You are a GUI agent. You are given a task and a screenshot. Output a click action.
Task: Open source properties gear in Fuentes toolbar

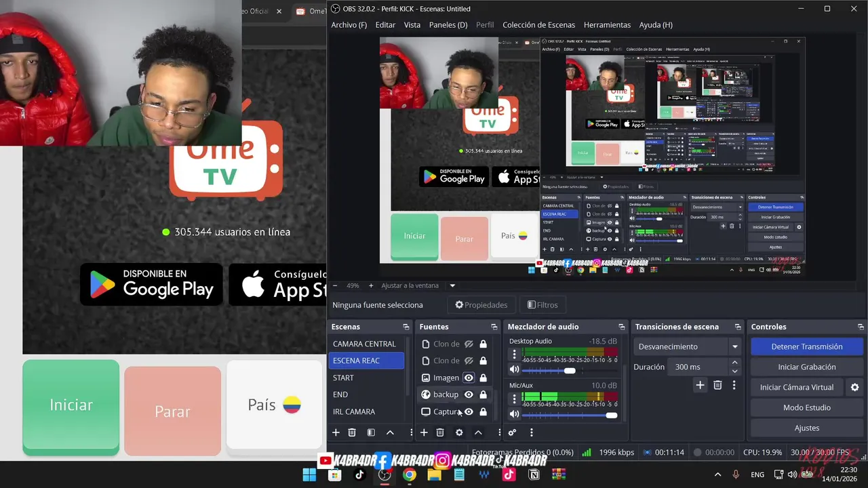click(459, 432)
